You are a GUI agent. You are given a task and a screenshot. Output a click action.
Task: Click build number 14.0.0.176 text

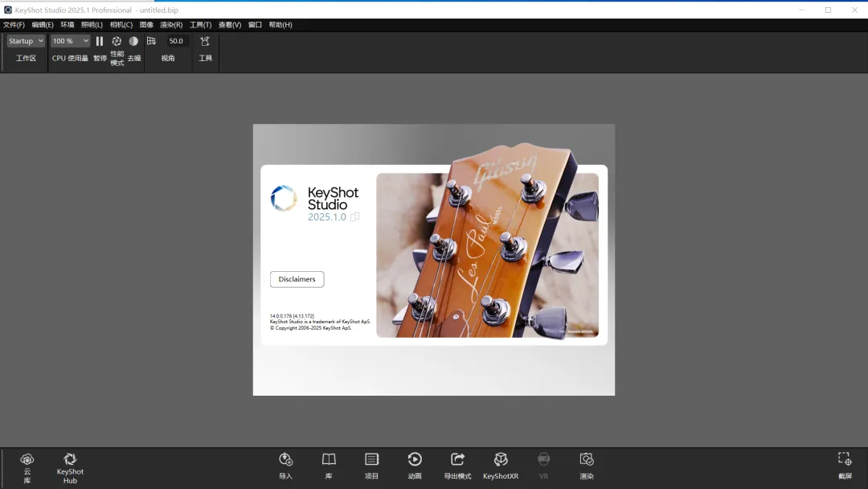(x=292, y=316)
